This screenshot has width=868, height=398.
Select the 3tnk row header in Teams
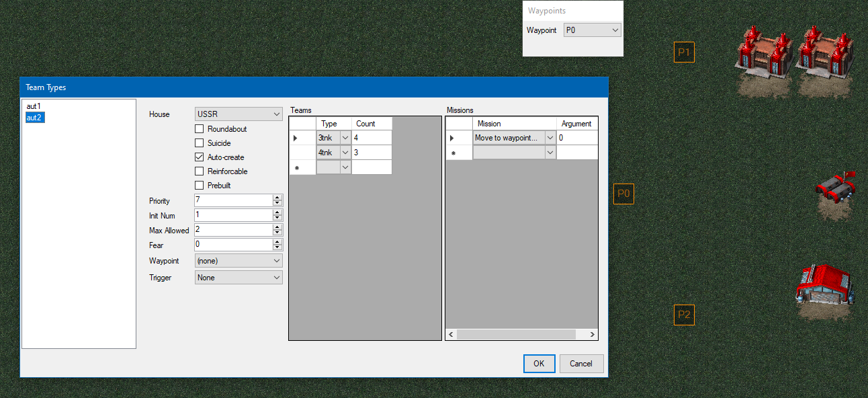coord(302,138)
